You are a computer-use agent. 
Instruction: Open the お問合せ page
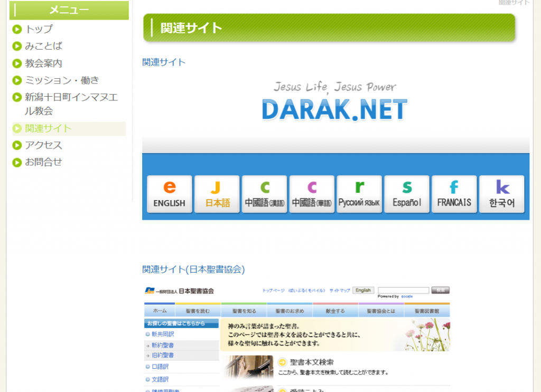tap(43, 162)
